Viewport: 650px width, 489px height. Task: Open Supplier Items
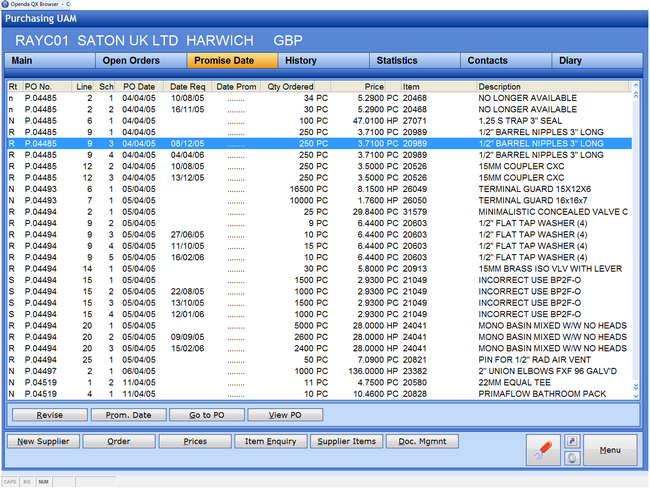click(x=347, y=441)
